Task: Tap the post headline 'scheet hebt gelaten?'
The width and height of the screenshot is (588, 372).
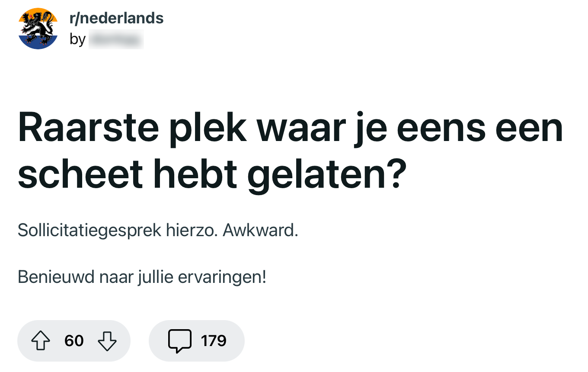Action: [x=212, y=173]
